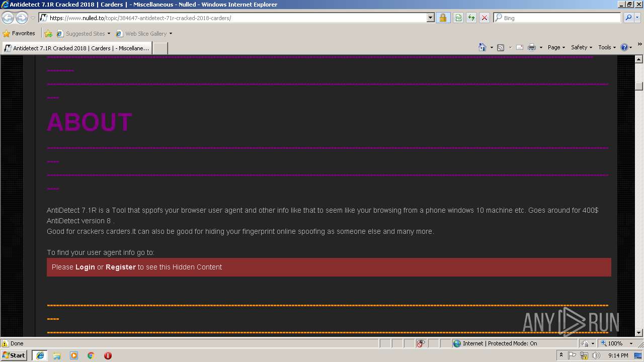
Task: Click the RSS feeds icon
Action: pos(501,47)
